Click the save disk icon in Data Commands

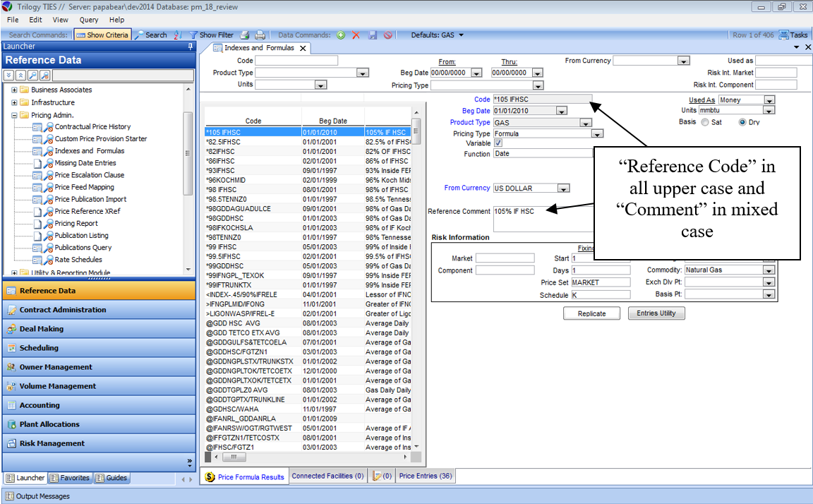(373, 35)
